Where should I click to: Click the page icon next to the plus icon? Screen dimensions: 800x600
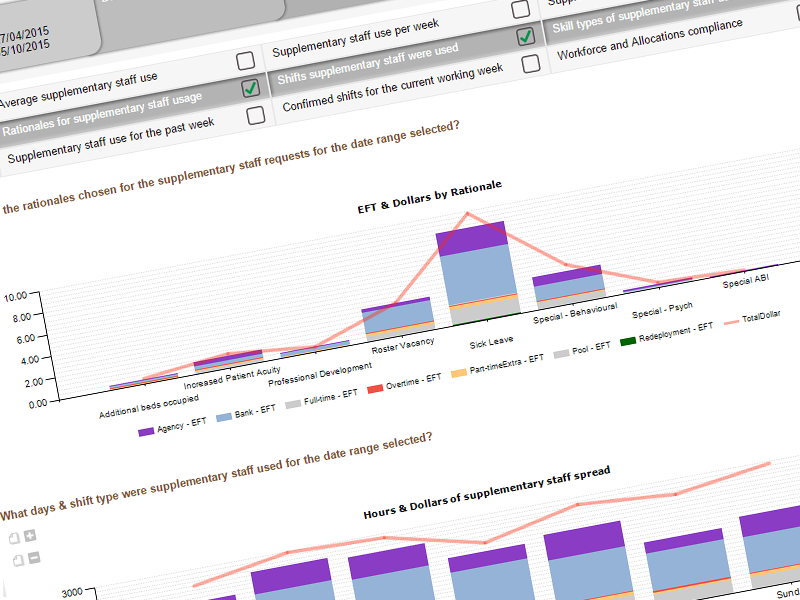coord(14,538)
